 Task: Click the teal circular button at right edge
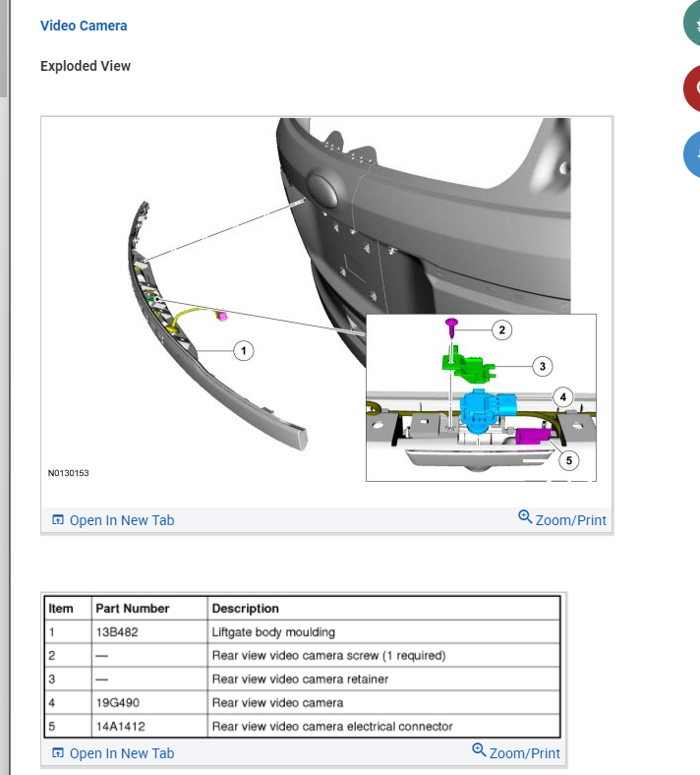692,24
